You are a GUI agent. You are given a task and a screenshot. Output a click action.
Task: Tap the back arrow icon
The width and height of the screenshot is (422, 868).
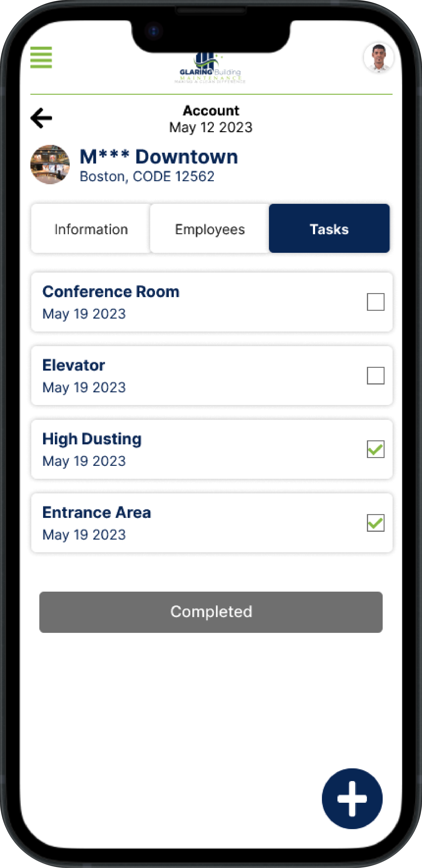[x=41, y=118]
